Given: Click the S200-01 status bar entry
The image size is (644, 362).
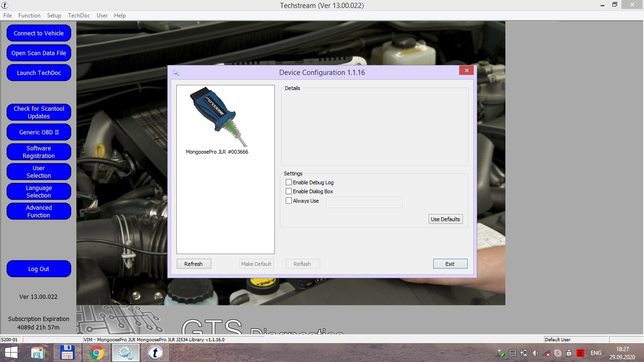Looking at the screenshot, I should [9, 339].
